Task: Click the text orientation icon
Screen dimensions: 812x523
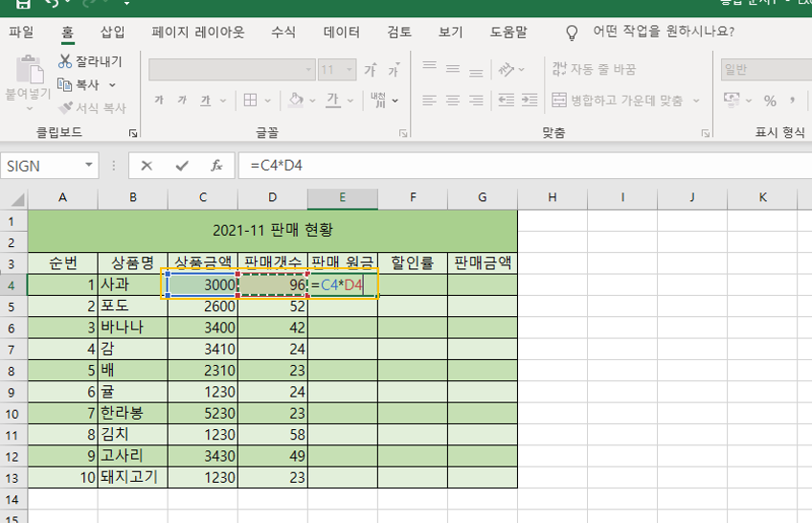Action: click(506, 69)
